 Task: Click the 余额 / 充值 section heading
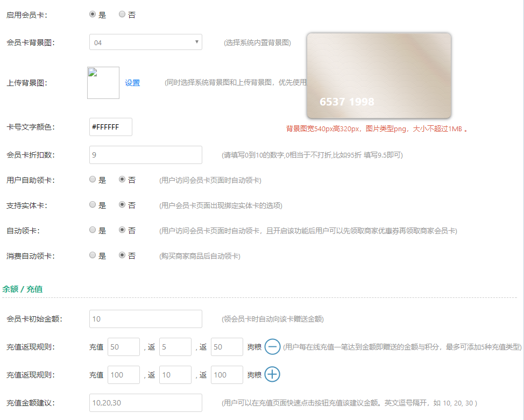[23, 289]
